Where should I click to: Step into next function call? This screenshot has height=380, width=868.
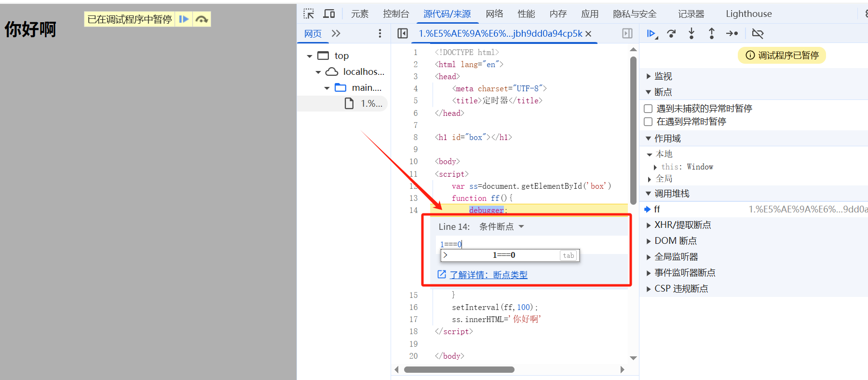pyautogui.click(x=692, y=33)
